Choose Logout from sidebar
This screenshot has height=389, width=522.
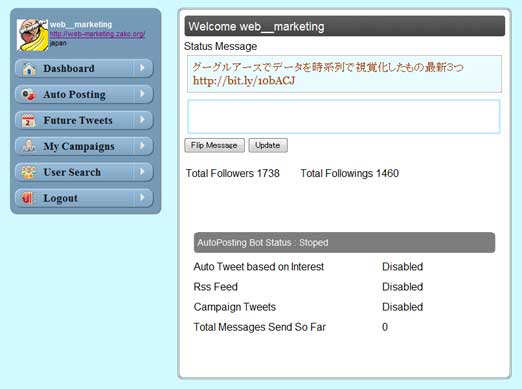click(x=84, y=198)
